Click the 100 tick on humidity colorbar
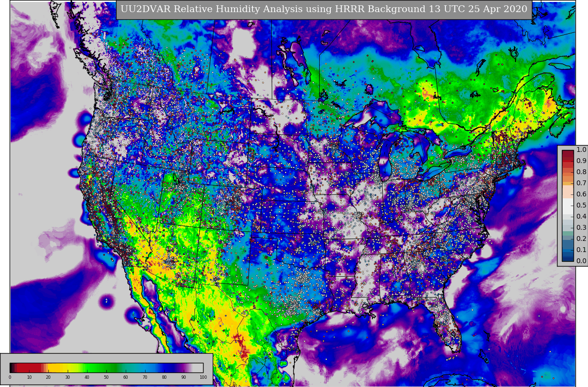The width and height of the screenshot is (588, 387). pyautogui.click(x=203, y=377)
